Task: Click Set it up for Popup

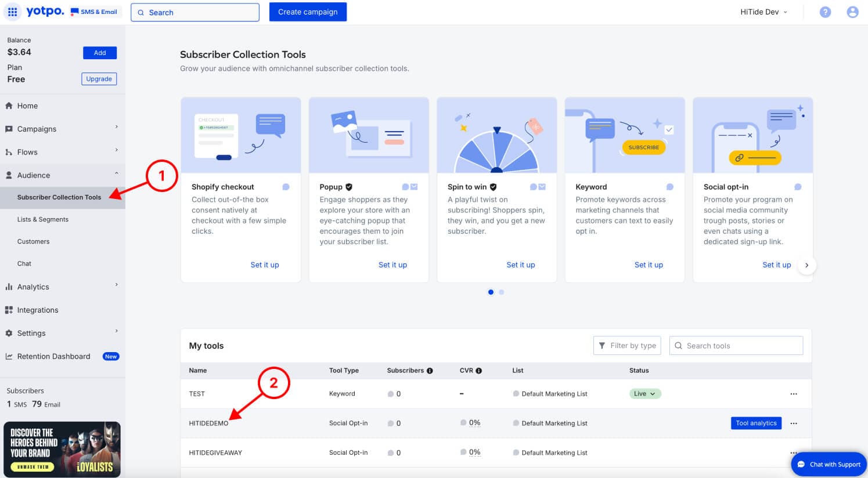Action: point(392,265)
